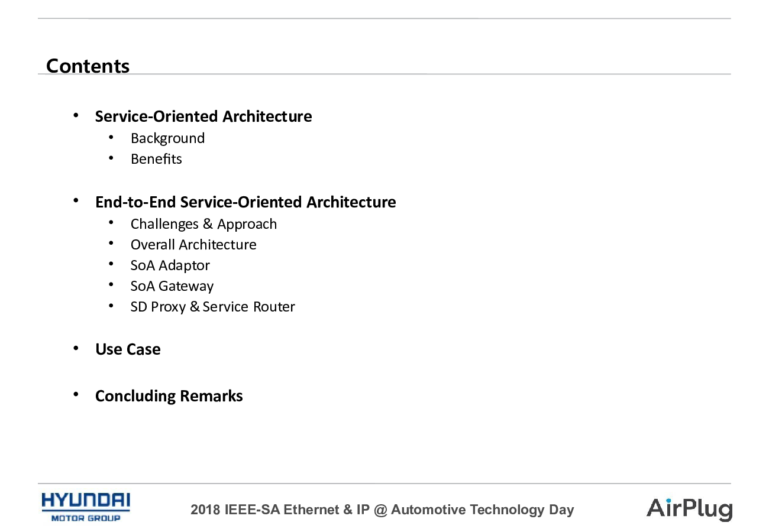This screenshot has height=532, width=769.
Task: Click the bullet next to Background
Action: 111,138
